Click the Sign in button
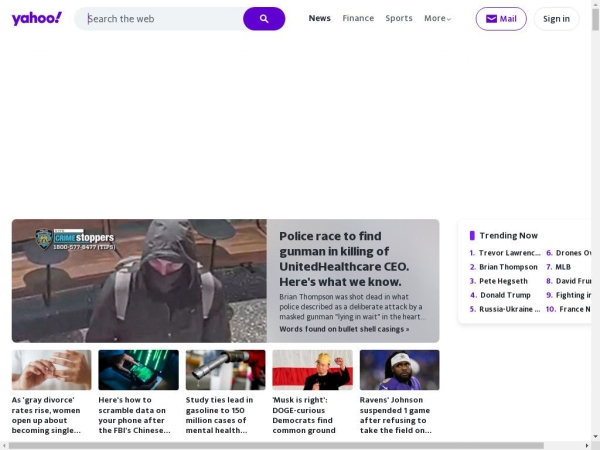 [x=556, y=19]
